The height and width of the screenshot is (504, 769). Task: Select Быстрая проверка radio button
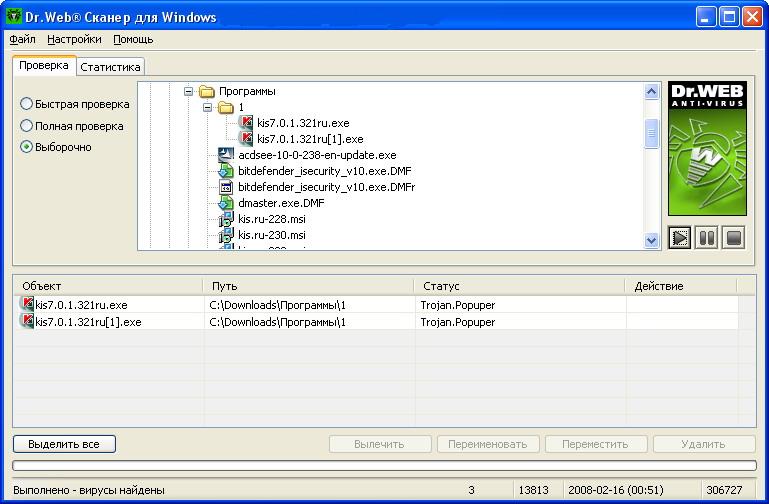click(x=26, y=104)
